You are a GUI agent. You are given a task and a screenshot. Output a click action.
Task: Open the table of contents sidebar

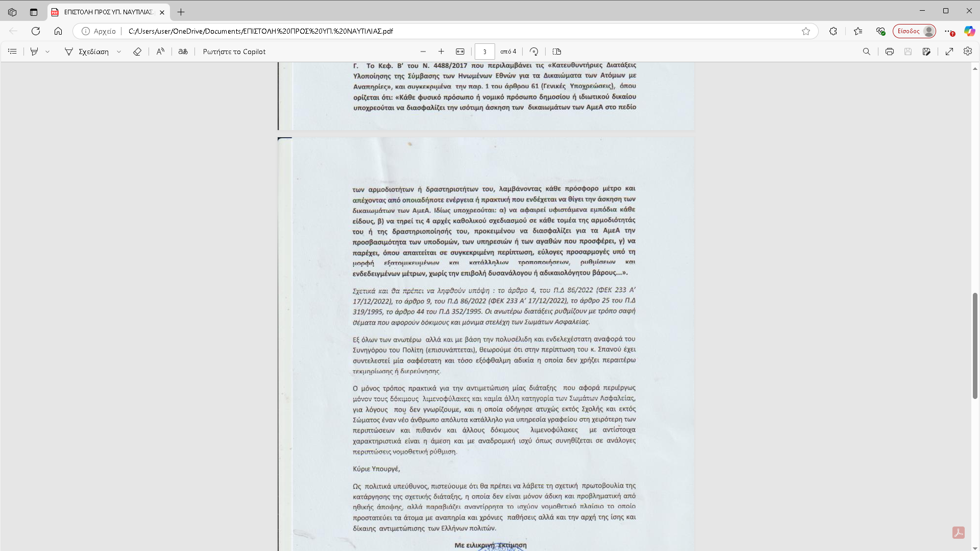click(13, 52)
